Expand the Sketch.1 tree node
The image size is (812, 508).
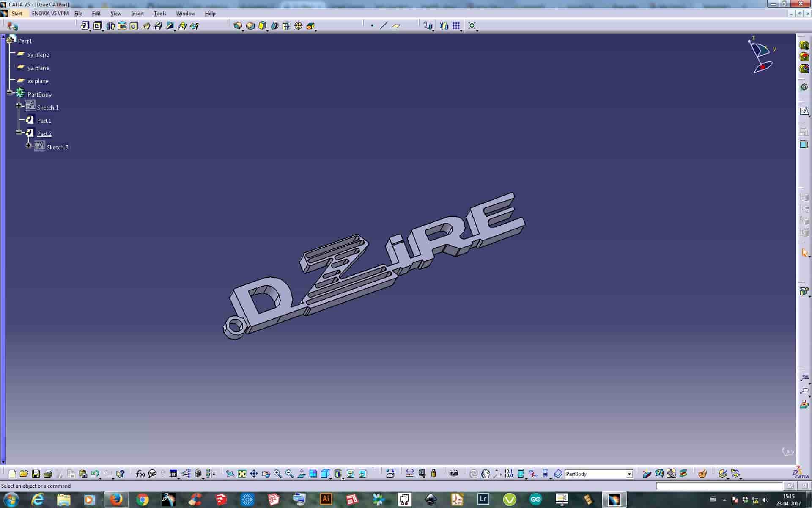tap(19, 105)
